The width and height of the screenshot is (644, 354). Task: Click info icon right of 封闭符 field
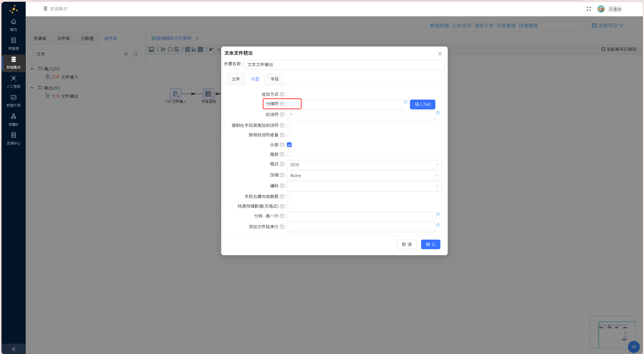pyautogui.click(x=438, y=113)
